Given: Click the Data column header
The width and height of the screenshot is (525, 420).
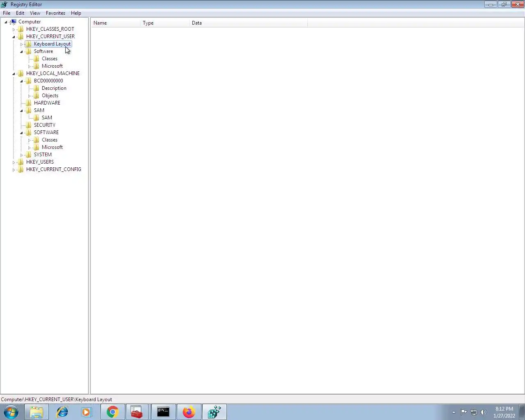Looking at the screenshot, I should [249, 23].
